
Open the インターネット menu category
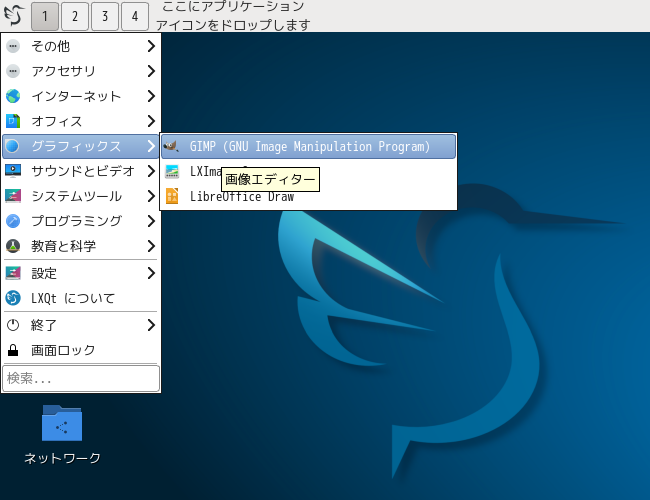point(81,96)
